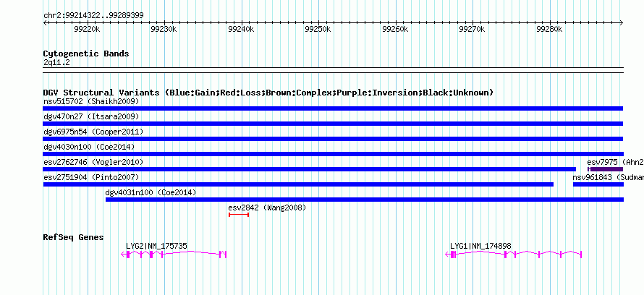The image size is (644, 295).
Task: Select the blue esv2751904 gain bar
Action: (298, 184)
